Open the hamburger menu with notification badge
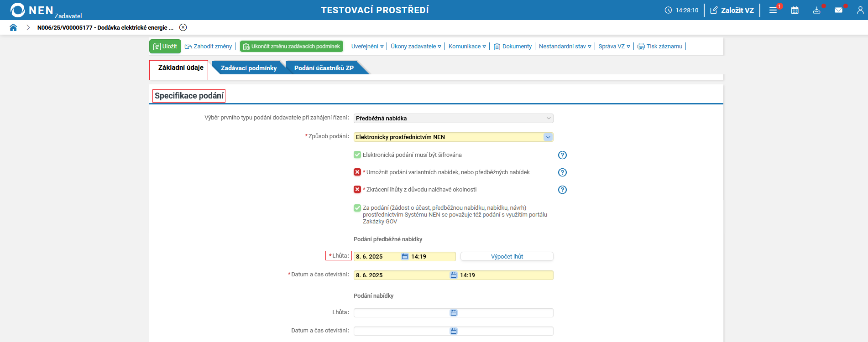This screenshot has width=868, height=342. [x=773, y=10]
